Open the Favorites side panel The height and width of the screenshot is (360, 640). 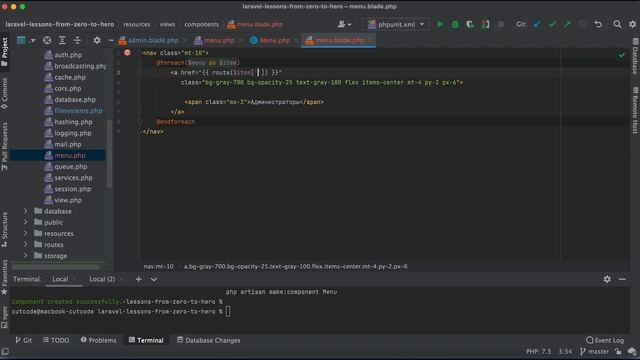coord(4,277)
